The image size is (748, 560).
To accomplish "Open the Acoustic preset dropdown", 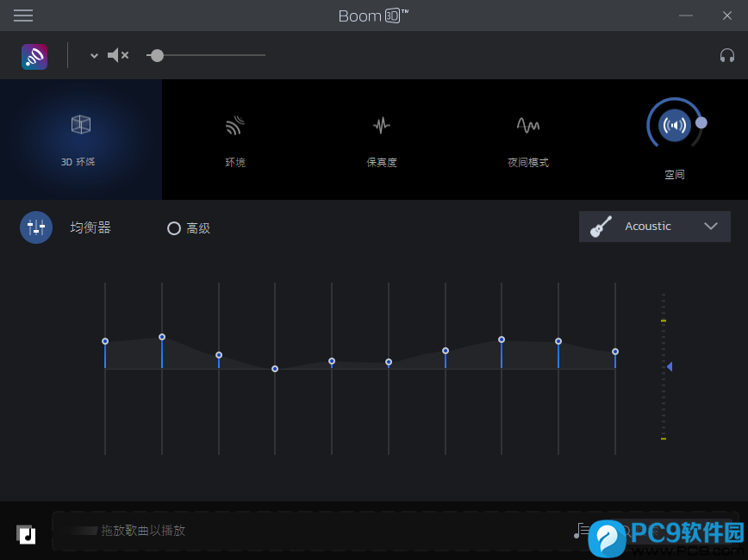I will click(x=655, y=227).
